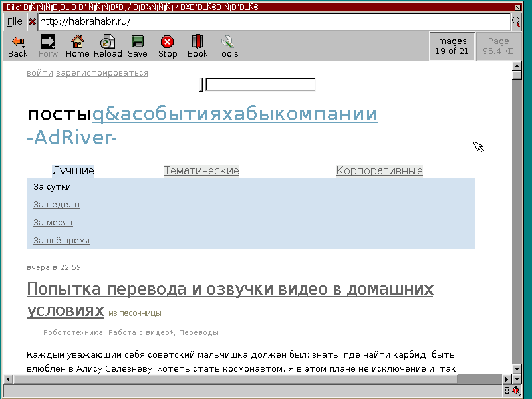The height and width of the screenshot is (399, 532).
Task: Click the bug meter icon in status bar
Action: (x=516, y=390)
